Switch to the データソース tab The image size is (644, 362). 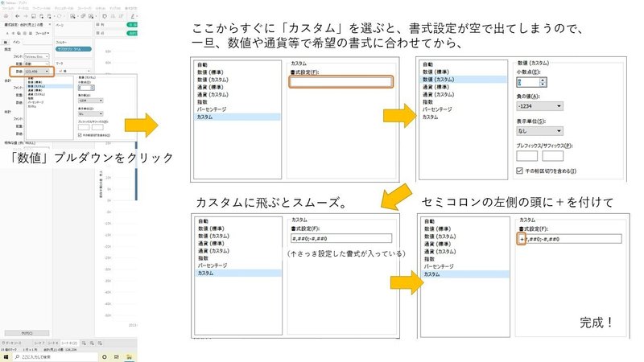click(12, 343)
